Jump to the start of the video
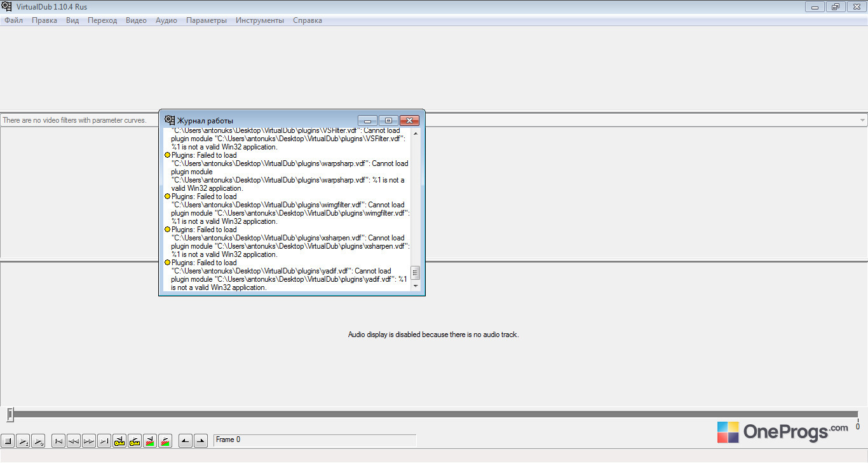 click(58, 440)
